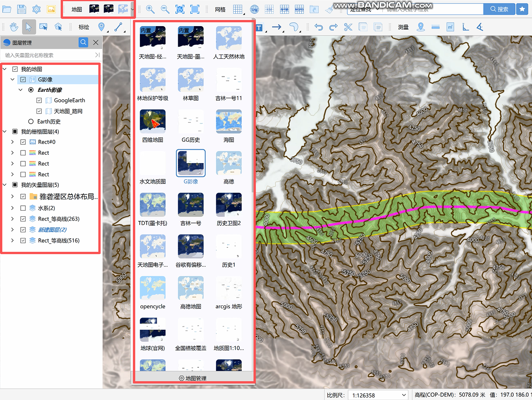Select the pan hand tool

[14, 27]
